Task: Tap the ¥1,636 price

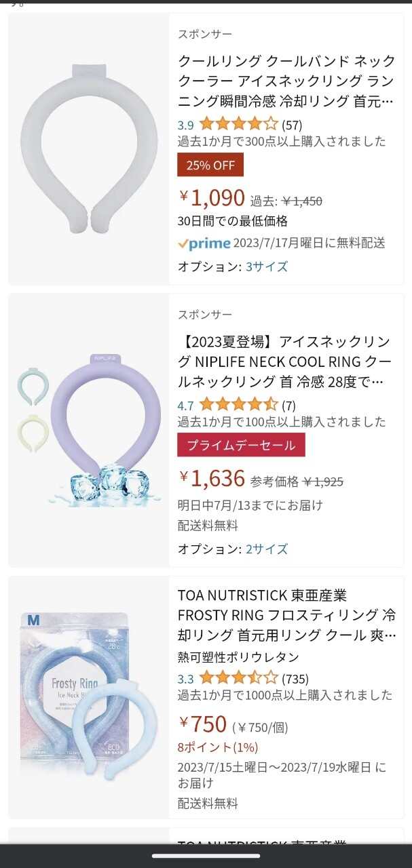Action: 212,479
